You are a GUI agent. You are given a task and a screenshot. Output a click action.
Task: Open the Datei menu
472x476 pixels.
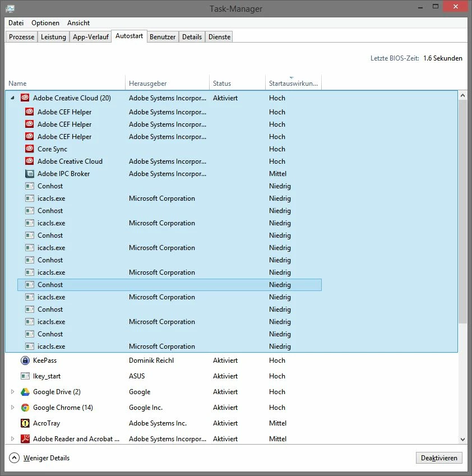(16, 23)
